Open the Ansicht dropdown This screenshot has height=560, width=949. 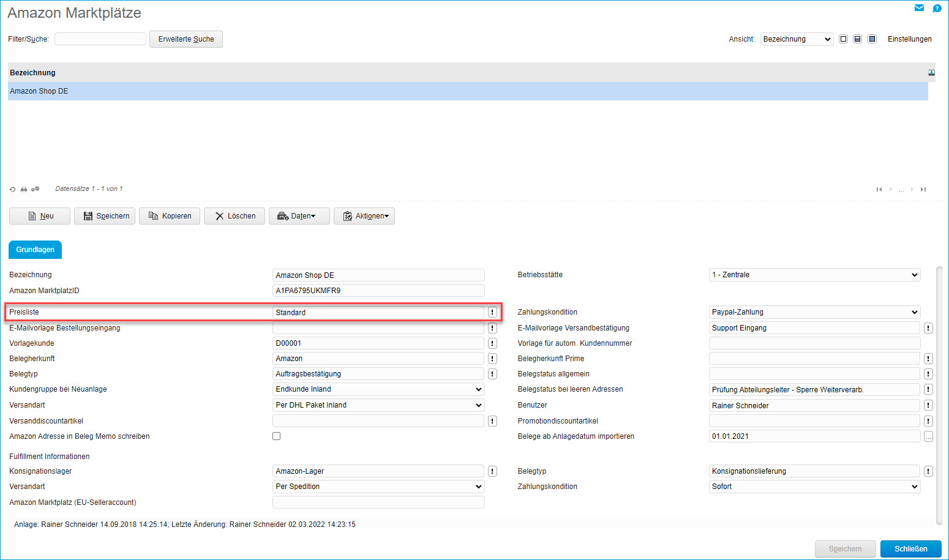pos(797,39)
